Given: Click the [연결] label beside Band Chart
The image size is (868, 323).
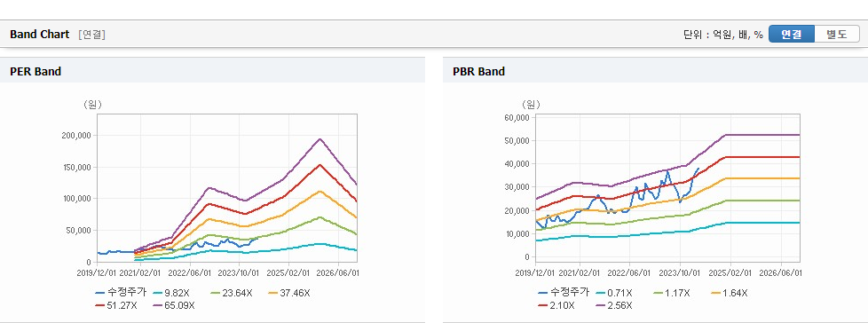Looking at the screenshot, I should [x=92, y=35].
